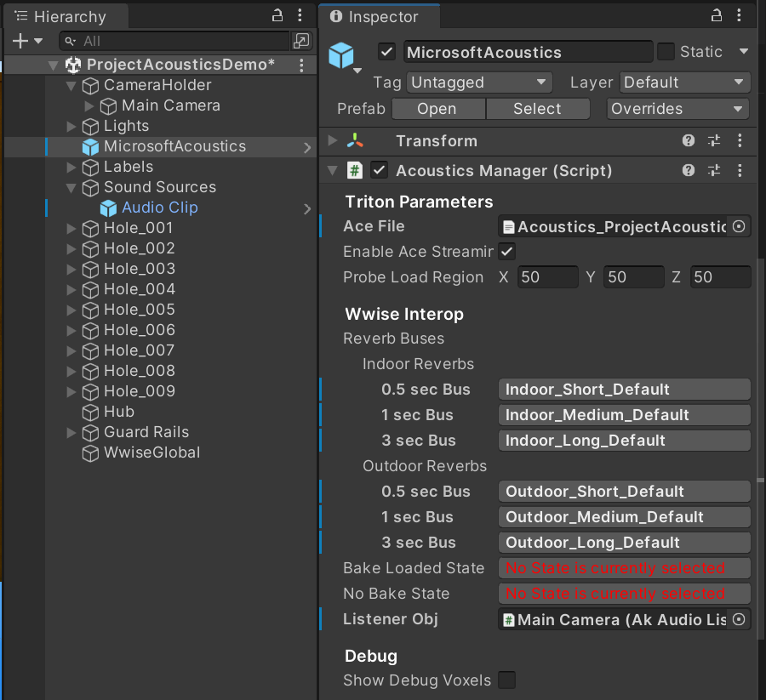766x700 pixels.
Task: Lock the Inspector panel
Action: pos(716,15)
